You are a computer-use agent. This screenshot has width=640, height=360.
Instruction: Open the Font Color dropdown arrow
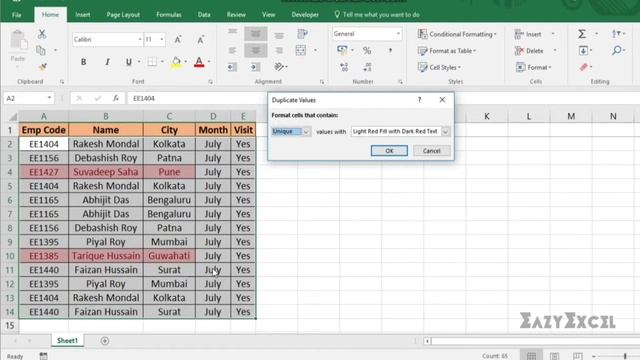point(209,62)
